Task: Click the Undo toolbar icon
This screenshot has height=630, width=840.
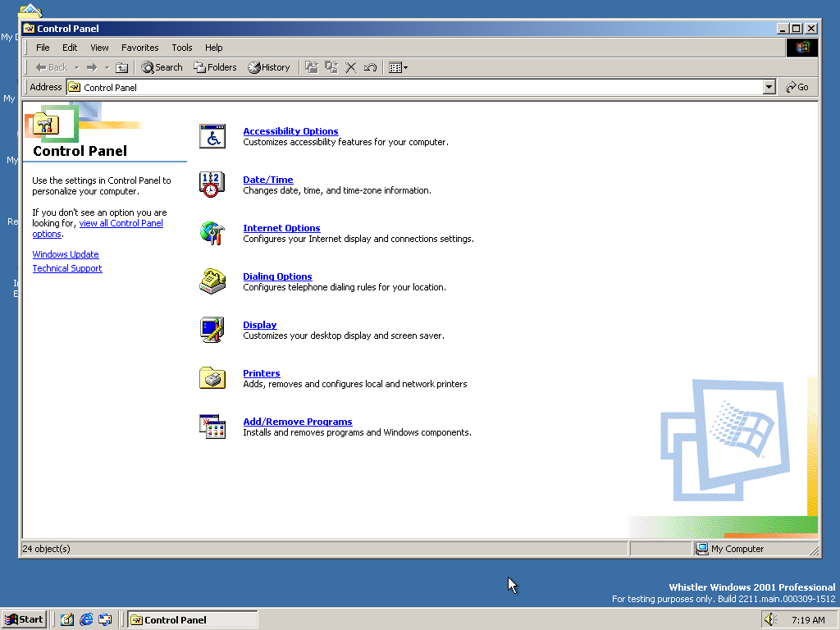Action: [370, 67]
